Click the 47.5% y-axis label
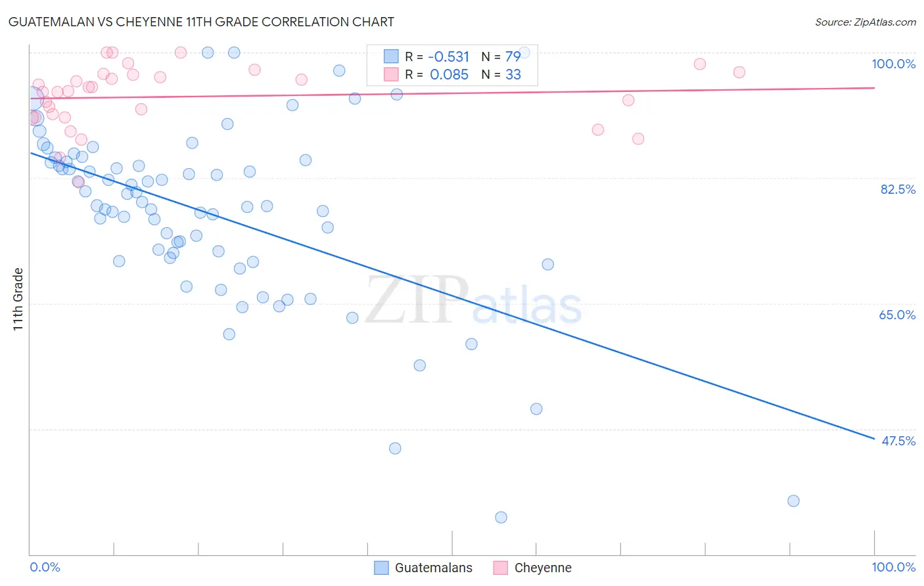This screenshot has height=586, width=924. pyautogui.click(x=898, y=441)
